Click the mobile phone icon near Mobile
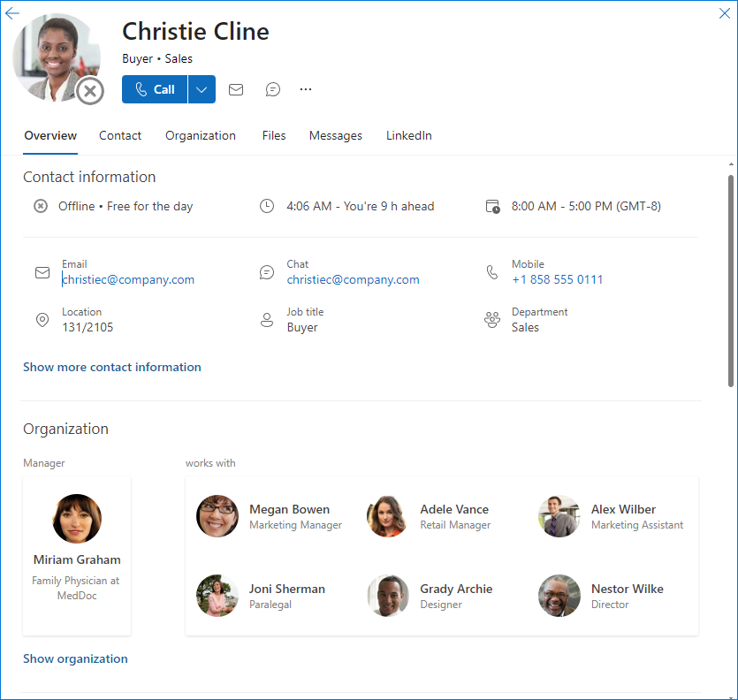Screen dimensions: 738x700 point(491,272)
